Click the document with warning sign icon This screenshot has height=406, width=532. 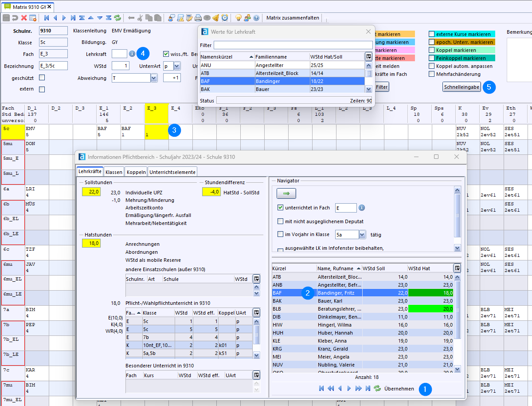(x=180, y=18)
